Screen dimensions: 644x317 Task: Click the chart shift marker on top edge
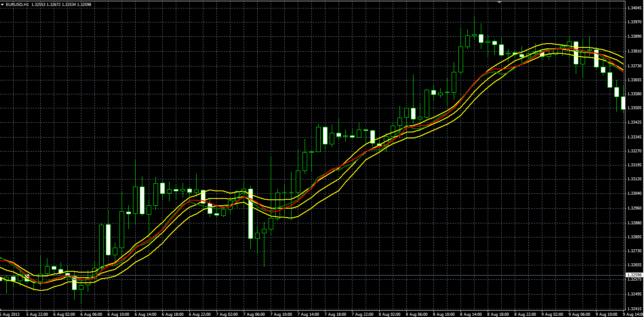[x=500, y=2]
